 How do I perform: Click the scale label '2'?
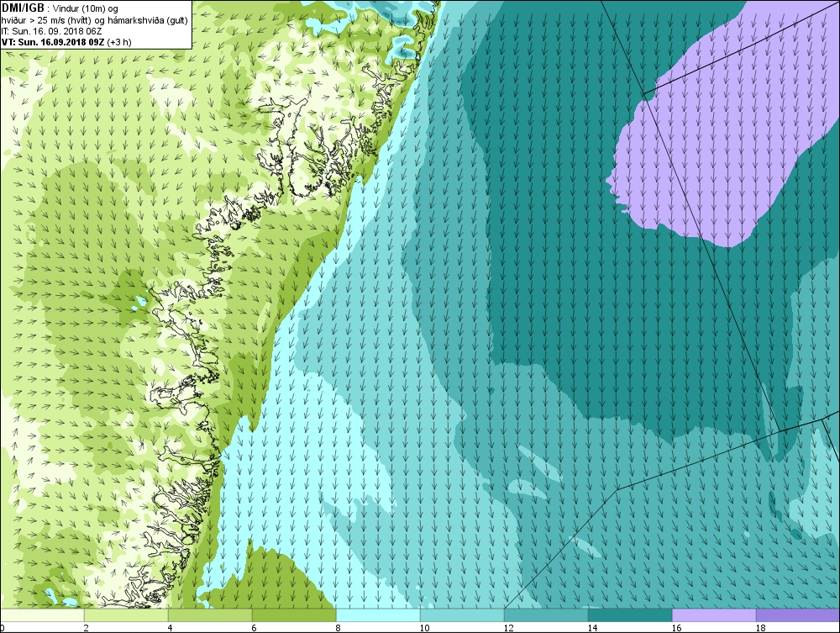point(87,628)
